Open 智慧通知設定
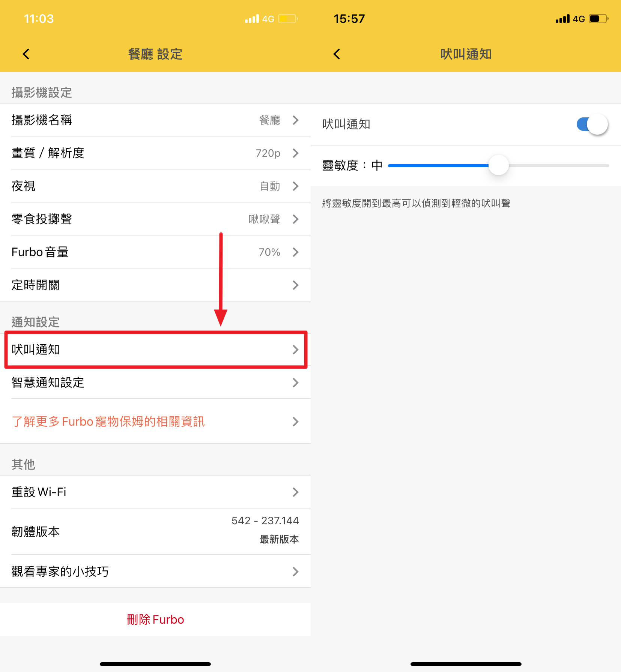The width and height of the screenshot is (621, 672). (155, 382)
